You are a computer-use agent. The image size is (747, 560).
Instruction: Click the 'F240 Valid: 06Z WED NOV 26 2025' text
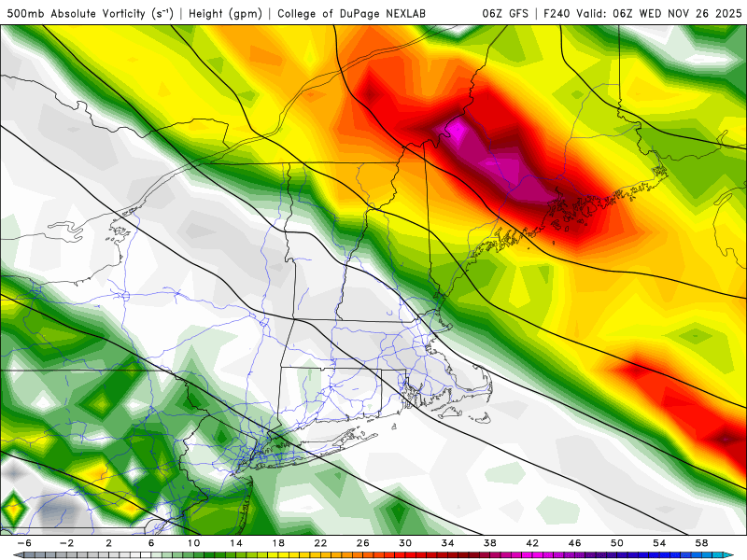click(x=642, y=14)
